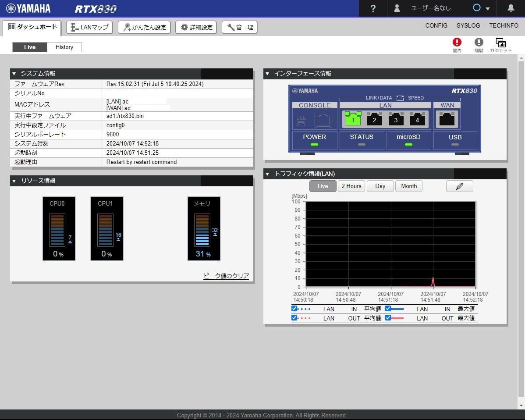The image size is (525, 420).
Task: Click LAN port 3 on router image
Action: coord(396,118)
